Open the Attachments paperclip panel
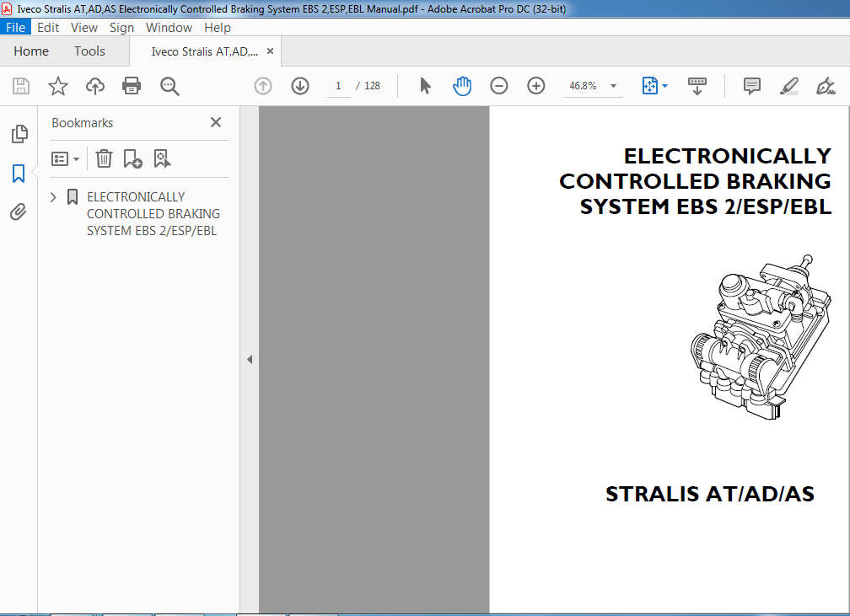This screenshot has height=616, width=850. click(19, 212)
